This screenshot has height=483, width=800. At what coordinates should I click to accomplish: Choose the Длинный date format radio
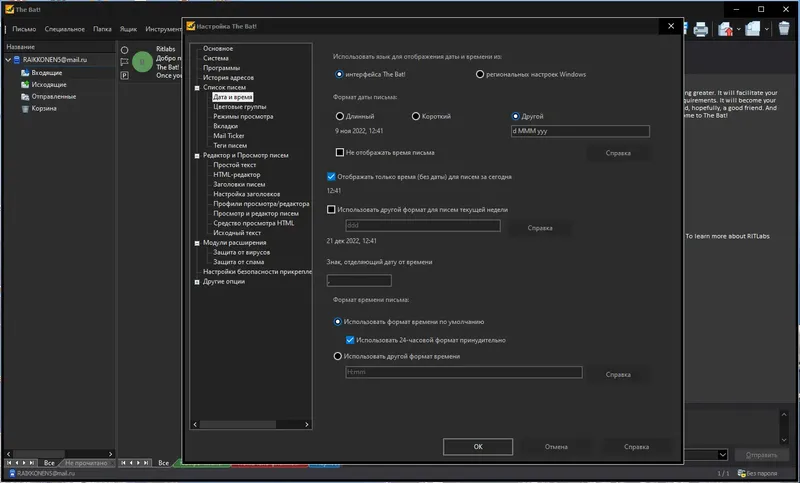pyautogui.click(x=339, y=116)
